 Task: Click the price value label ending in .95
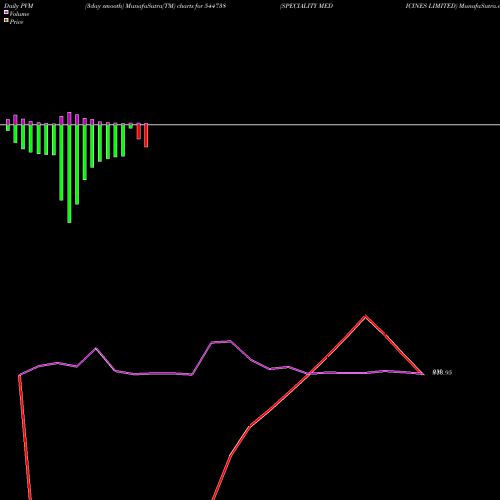click(x=442, y=372)
